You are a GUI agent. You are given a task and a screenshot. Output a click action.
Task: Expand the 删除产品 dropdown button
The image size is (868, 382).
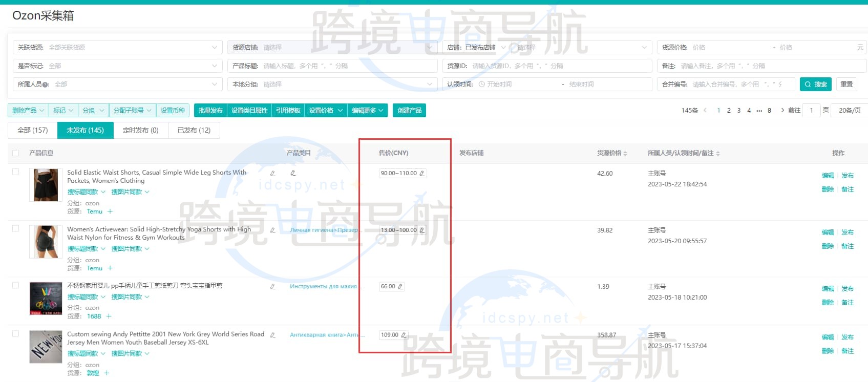tap(28, 110)
